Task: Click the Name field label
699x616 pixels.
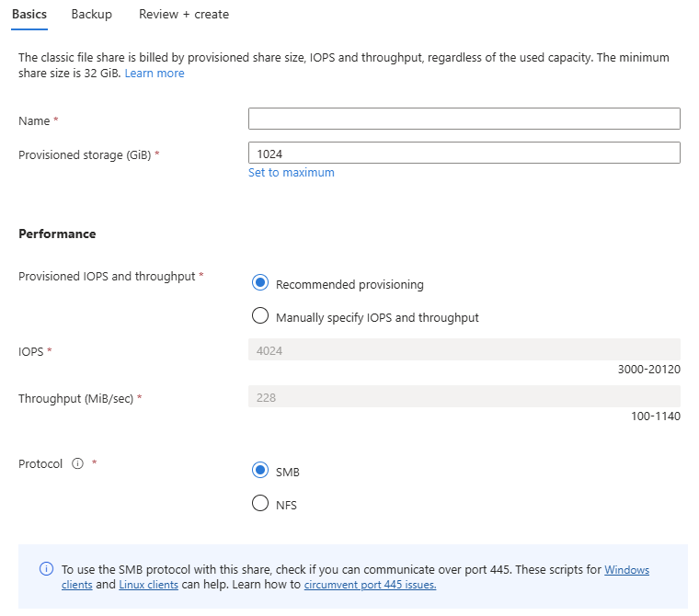Action: pos(34,121)
